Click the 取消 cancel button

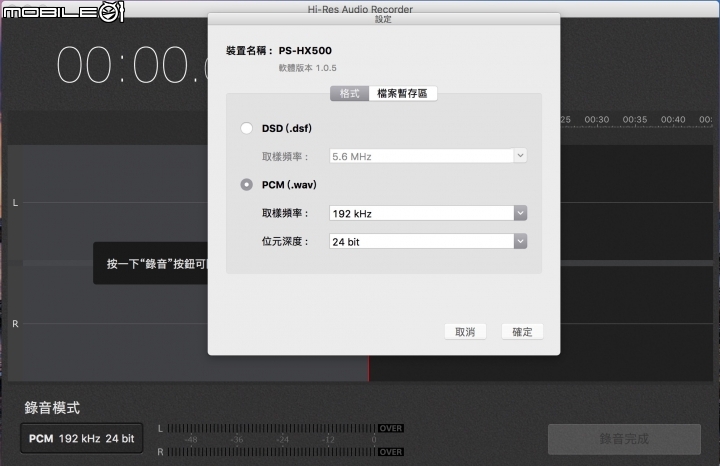point(465,332)
